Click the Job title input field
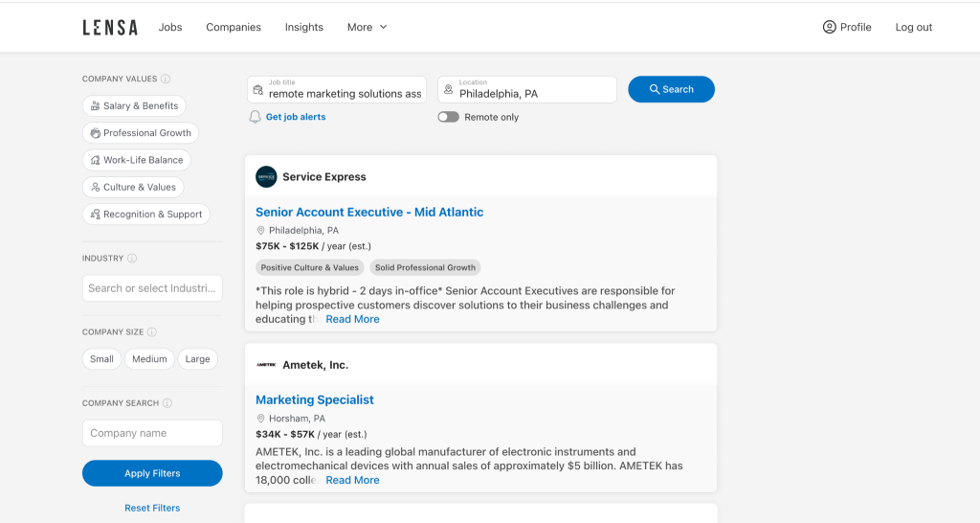980x523 pixels. tap(337, 89)
